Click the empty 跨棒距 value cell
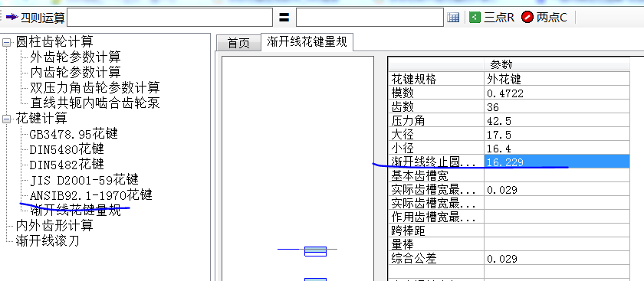Screen dimensions: 644x281 coord(557,231)
